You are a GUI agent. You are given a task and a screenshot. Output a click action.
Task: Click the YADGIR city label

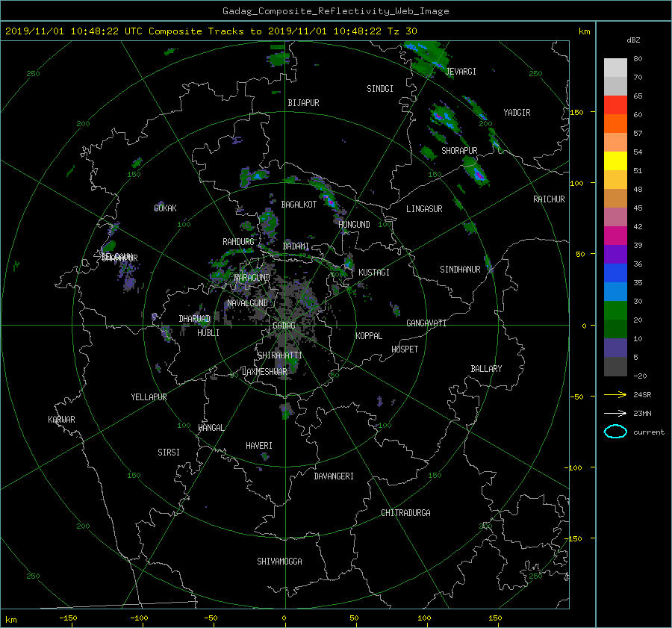[x=517, y=113]
